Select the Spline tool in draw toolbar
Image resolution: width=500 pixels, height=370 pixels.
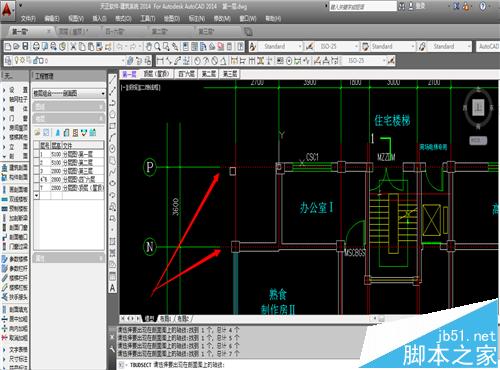click(x=112, y=172)
